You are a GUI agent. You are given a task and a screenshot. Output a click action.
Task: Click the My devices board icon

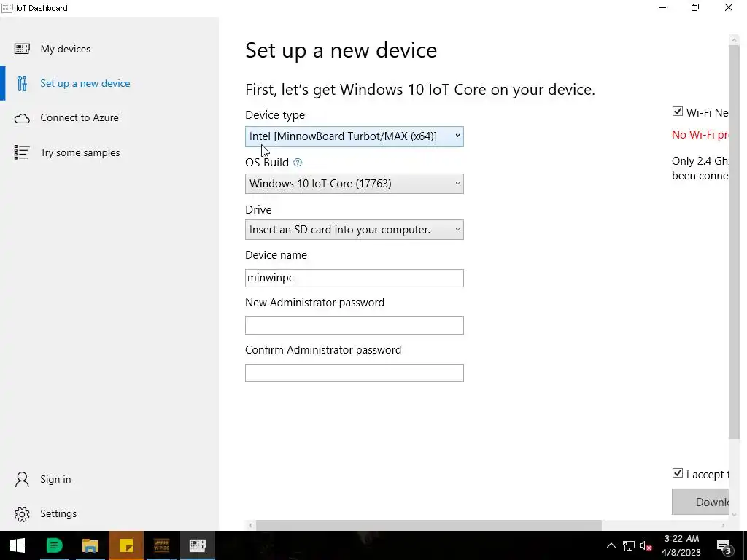pyautogui.click(x=22, y=49)
